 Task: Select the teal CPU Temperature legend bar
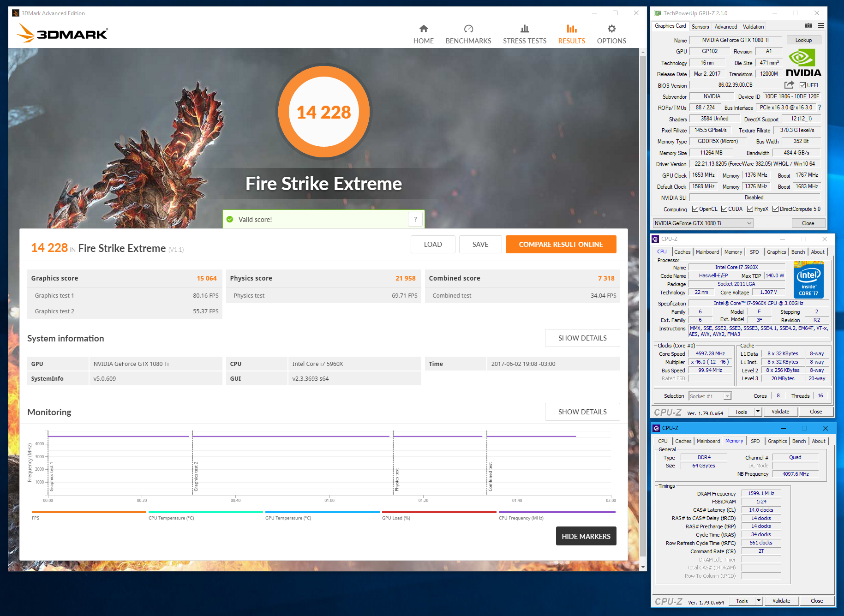(206, 512)
